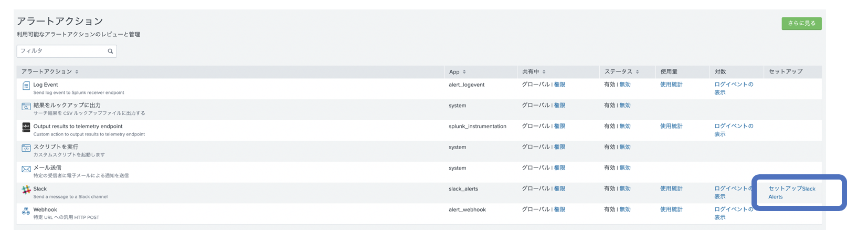Click the search magnifier in filter box
This screenshot has width=868, height=252.
tap(110, 51)
